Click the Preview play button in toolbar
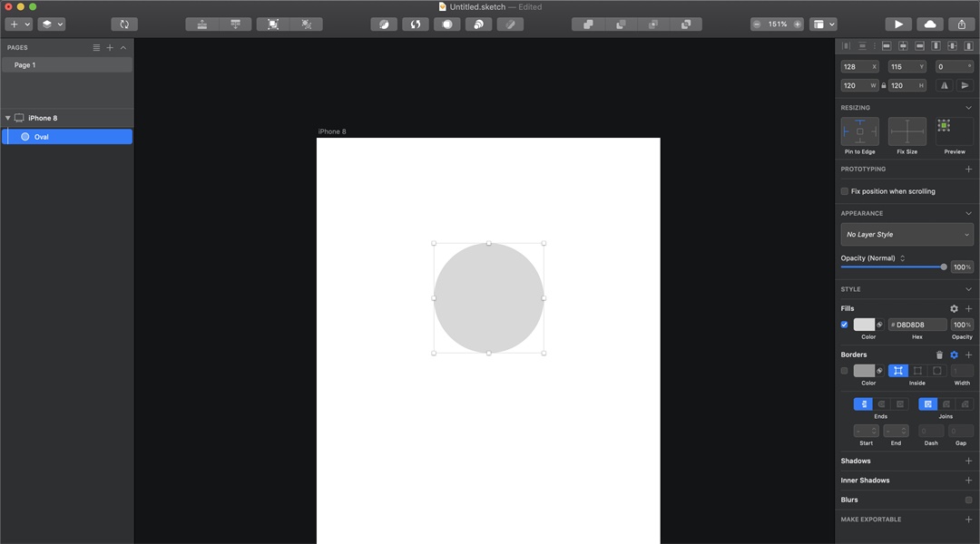980x544 pixels. (x=898, y=24)
